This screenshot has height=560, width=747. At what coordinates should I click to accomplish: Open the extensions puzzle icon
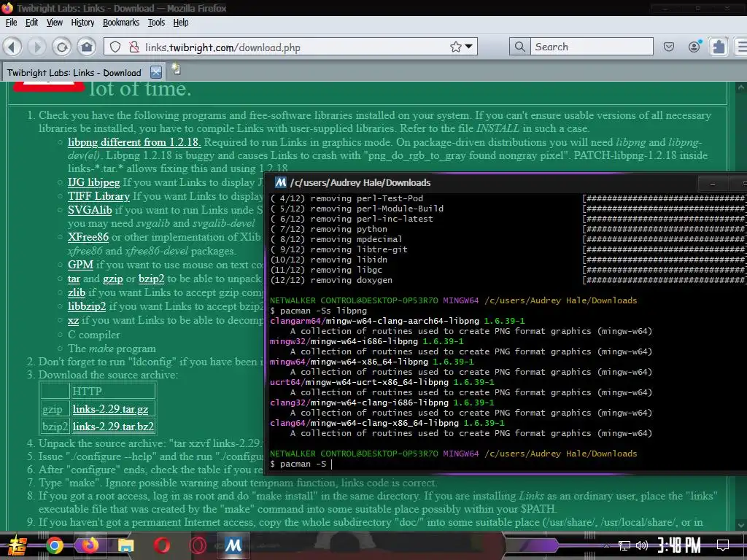(x=719, y=47)
